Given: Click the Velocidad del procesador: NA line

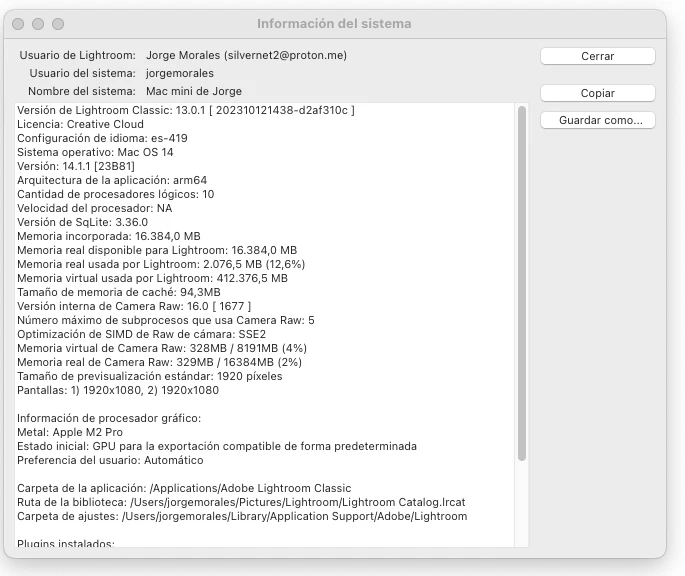Looking at the screenshot, I should pyautogui.click(x=95, y=208).
